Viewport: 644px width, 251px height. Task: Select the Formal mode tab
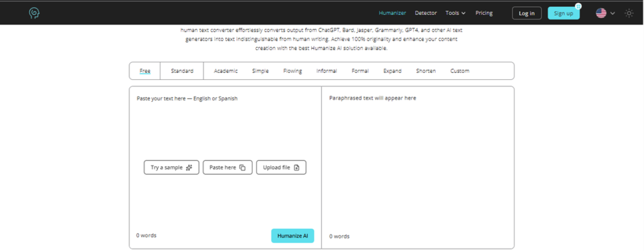(x=360, y=71)
